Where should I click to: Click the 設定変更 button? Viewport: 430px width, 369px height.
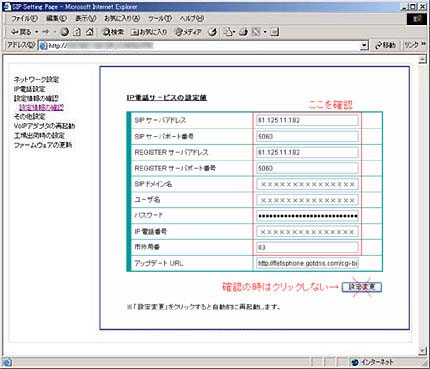coord(362,287)
